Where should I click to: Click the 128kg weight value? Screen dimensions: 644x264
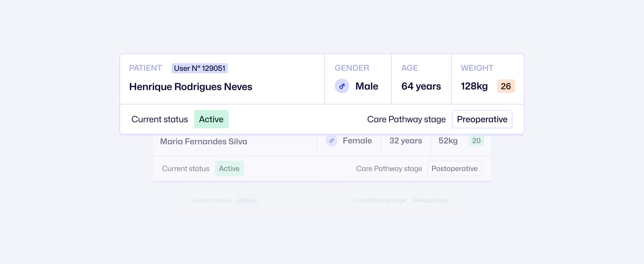[x=474, y=86]
